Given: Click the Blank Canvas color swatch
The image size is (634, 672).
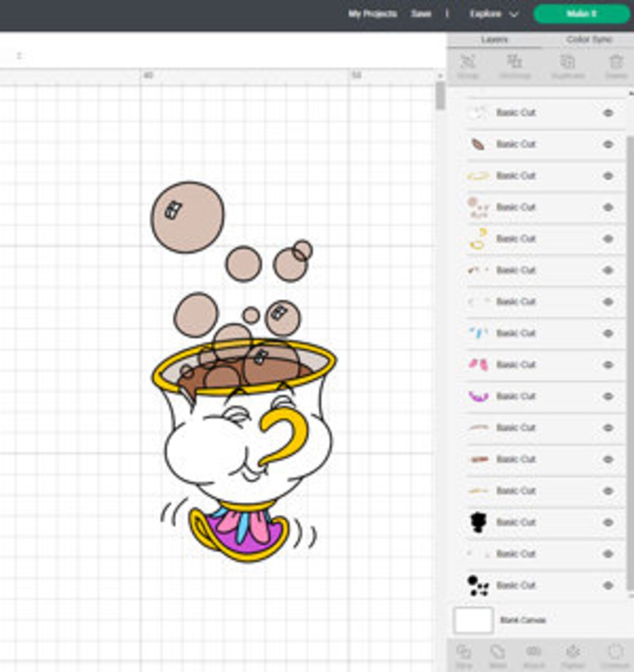Looking at the screenshot, I should tap(474, 619).
